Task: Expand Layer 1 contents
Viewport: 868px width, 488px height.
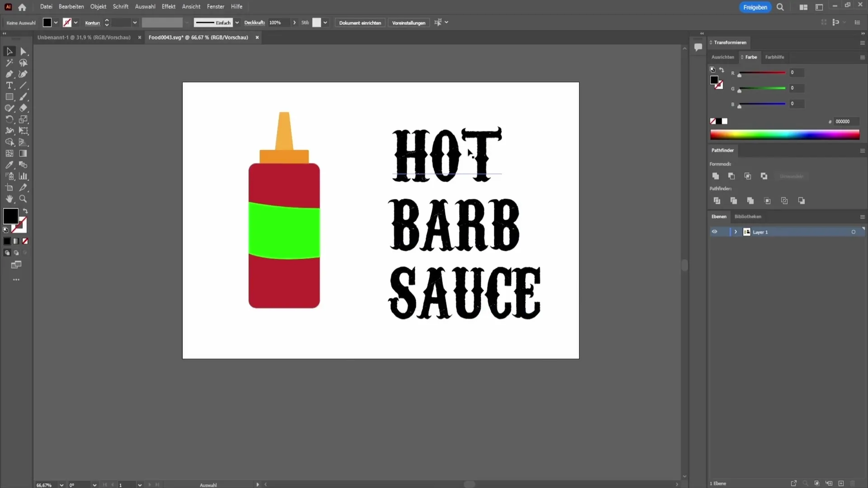Action: (736, 232)
